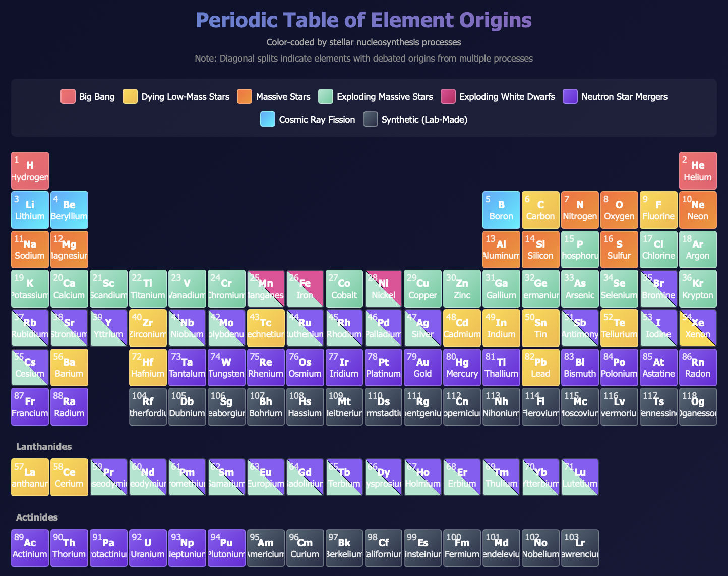Choose the Silver element tile

click(423, 328)
